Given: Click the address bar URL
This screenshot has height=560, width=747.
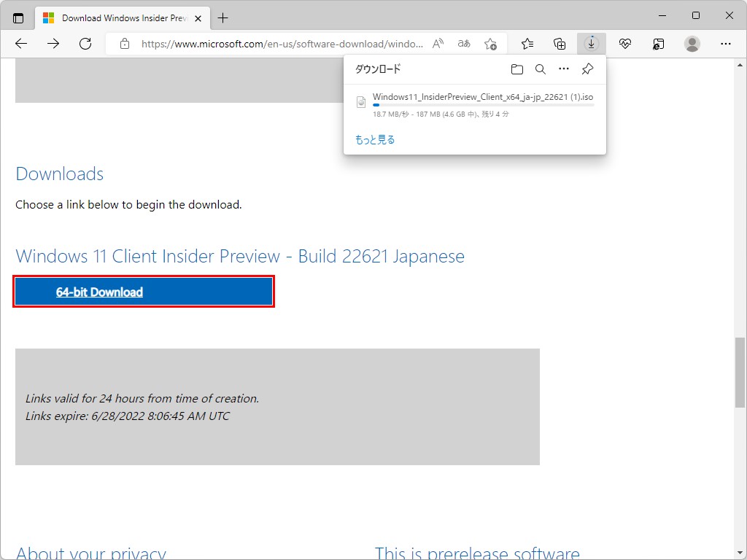Looking at the screenshot, I should [x=282, y=44].
